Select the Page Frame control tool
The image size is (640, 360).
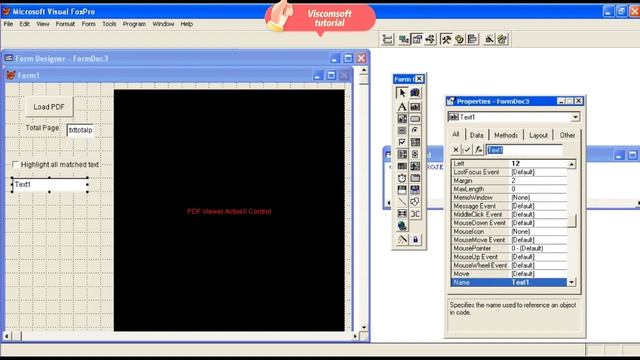pyautogui.click(x=415, y=178)
